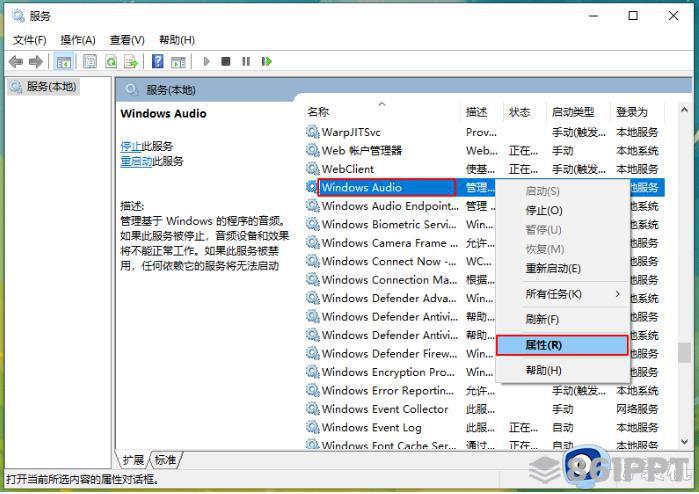Viewport: 699px width, 494px height.
Task: Choose 帮助(H) in the context menu
Action: [x=562, y=370]
